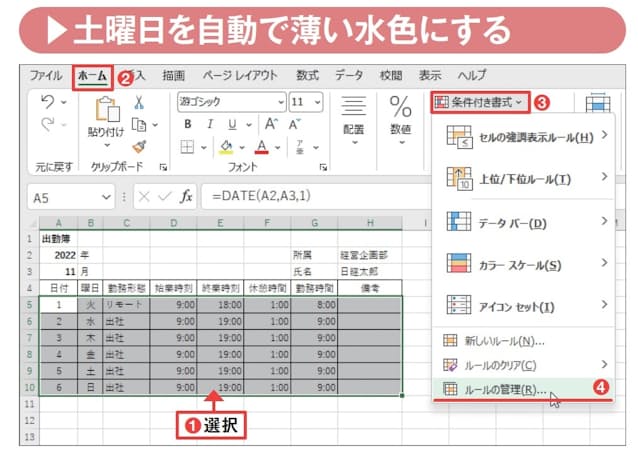Select column header D
Image resolution: width=638 pixels, height=451 pixels.
pyautogui.click(x=174, y=223)
